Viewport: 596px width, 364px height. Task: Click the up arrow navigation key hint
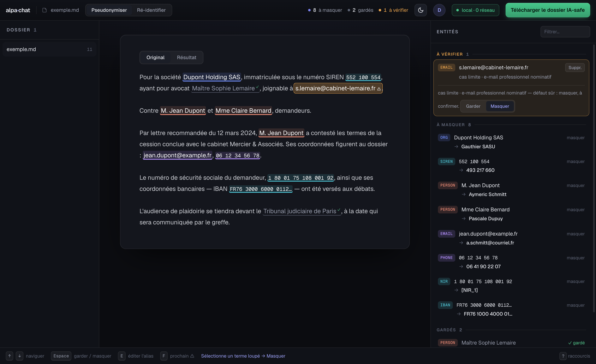click(x=10, y=356)
